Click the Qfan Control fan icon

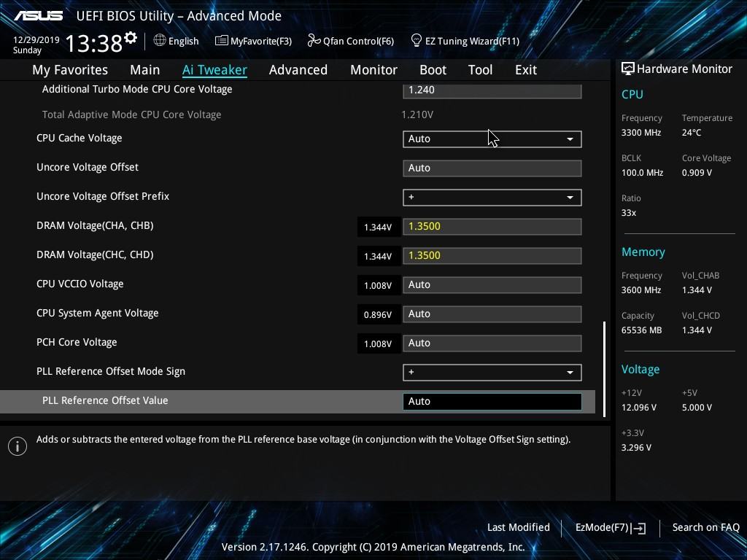tap(314, 41)
